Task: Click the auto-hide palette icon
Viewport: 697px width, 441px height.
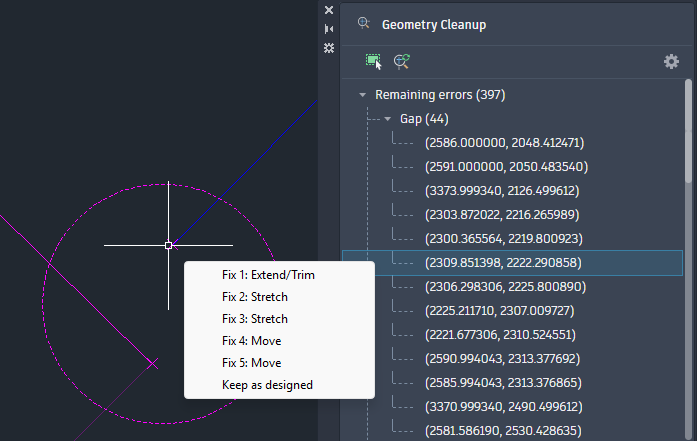Action: 329,29
